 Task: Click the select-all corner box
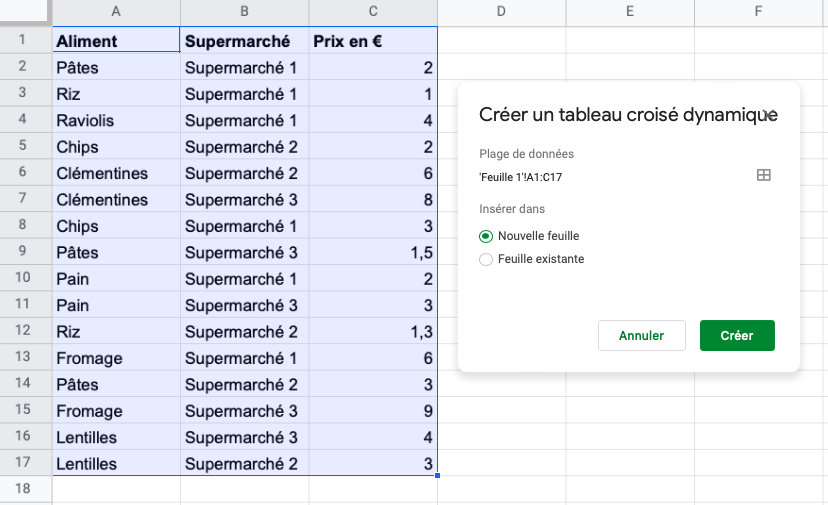[25, 12]
